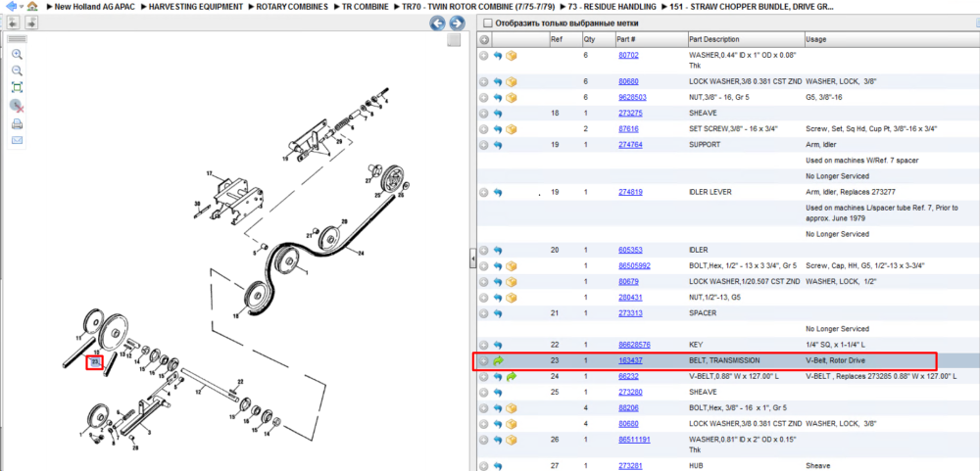Click the blue arrow on row 80702

(x=498, y=56)
